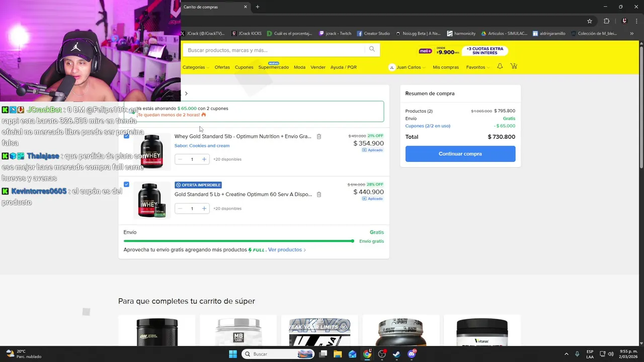
Task: Show hidden system tray icons
Action: (x=566, y=354)
